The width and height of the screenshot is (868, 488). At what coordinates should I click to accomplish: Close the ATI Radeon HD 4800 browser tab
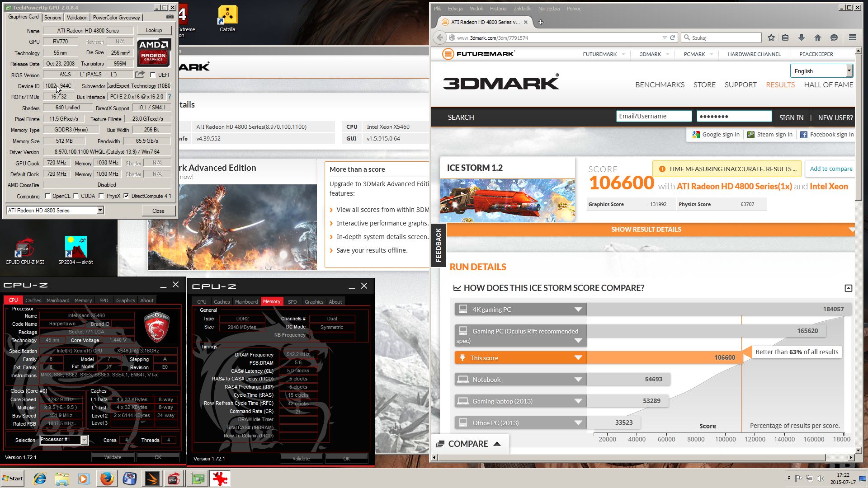point(526,22)
